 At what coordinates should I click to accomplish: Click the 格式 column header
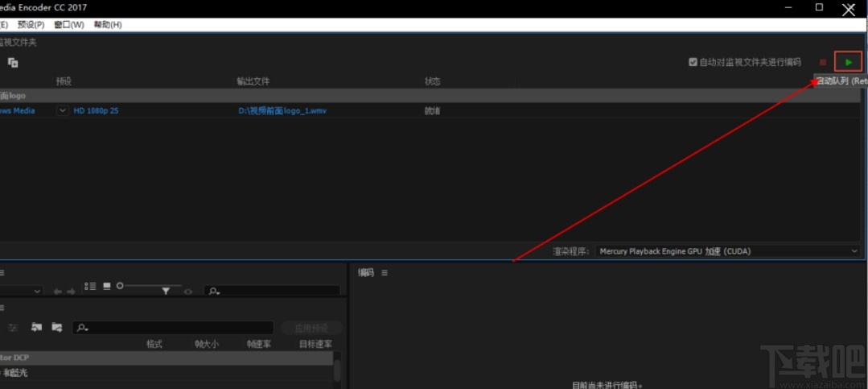pos(154,344)
